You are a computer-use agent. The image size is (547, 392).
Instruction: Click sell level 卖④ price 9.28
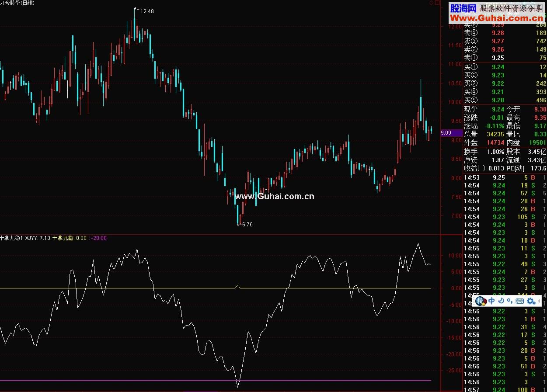(x=498, y=33)
